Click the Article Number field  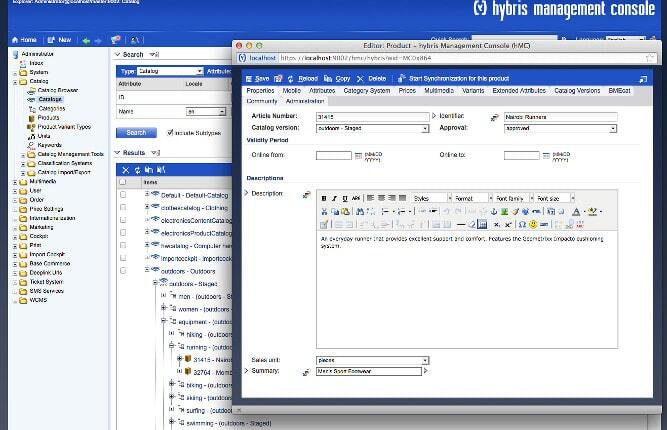(x=373, y=117)
